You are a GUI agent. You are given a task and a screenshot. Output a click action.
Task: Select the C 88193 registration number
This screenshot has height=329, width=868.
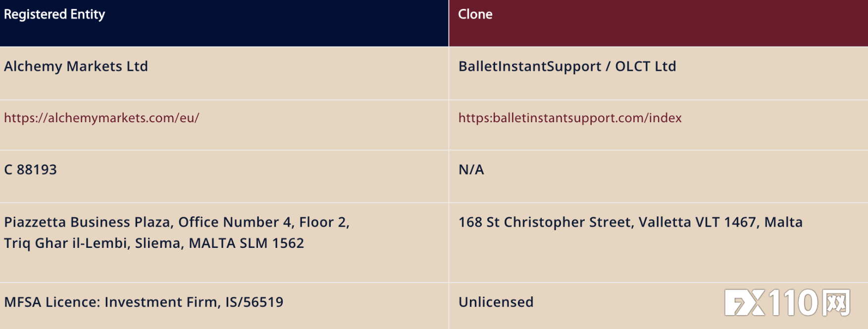31,170
